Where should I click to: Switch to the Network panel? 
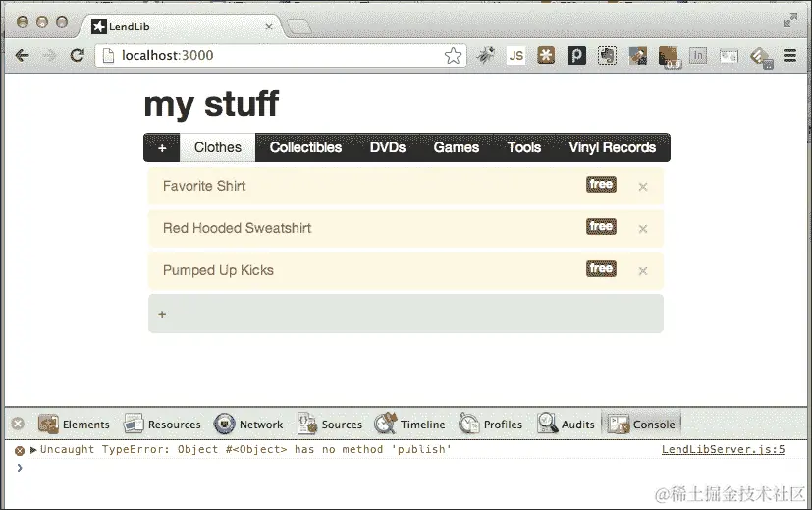[x=248, y=424]
